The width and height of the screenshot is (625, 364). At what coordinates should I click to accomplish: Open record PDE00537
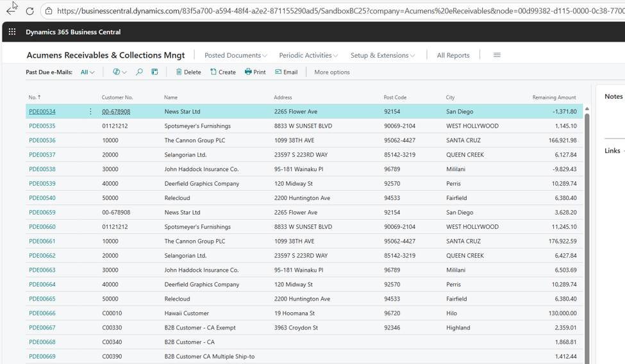(x=42, y=154)
